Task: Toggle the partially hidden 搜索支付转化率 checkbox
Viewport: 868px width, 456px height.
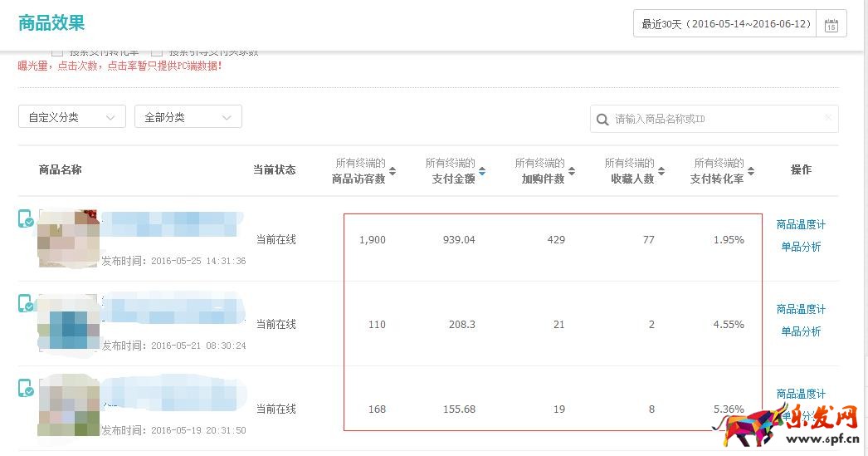Action: (57, 52)
